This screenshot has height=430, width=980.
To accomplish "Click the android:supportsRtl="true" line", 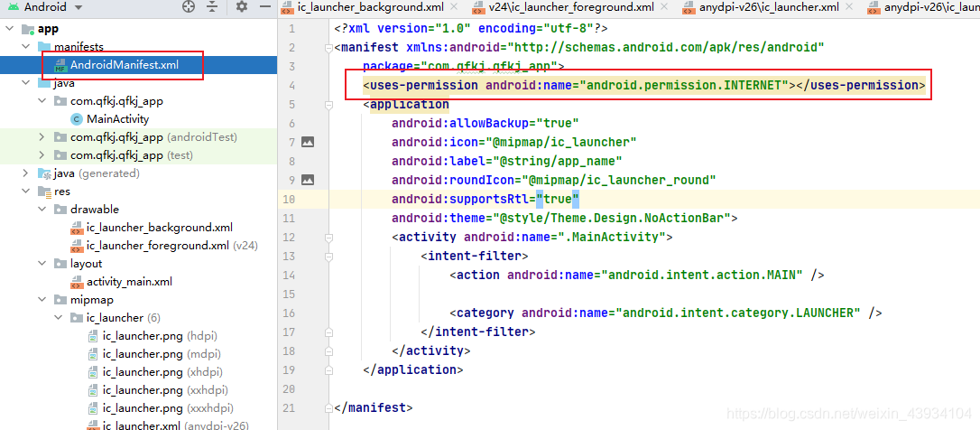I will click(x=485, y=199).
